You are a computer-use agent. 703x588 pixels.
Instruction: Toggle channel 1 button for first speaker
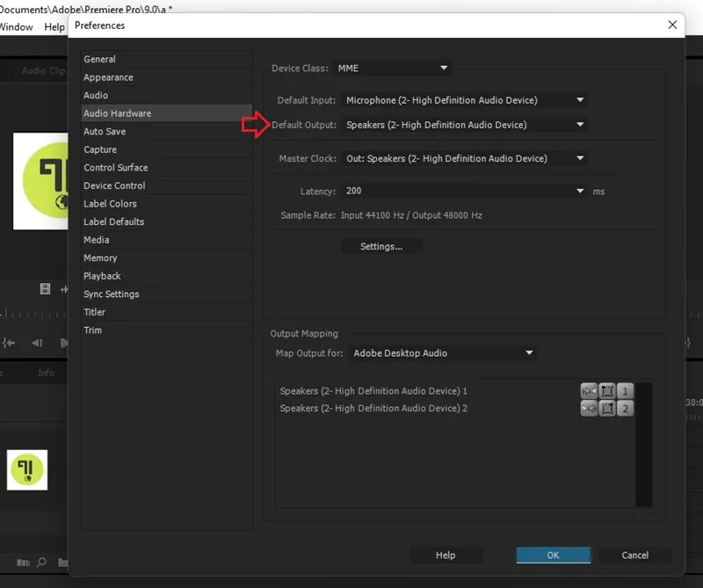click(625, 390)
